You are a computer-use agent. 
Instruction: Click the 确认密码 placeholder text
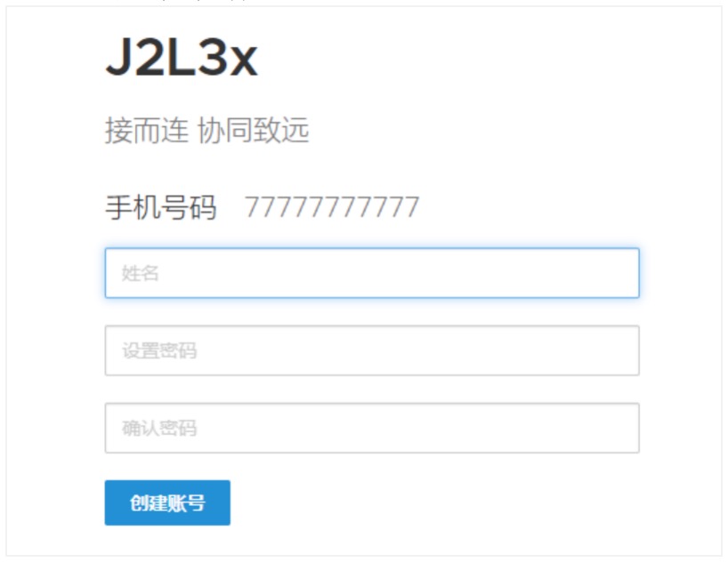click(159, 428)
